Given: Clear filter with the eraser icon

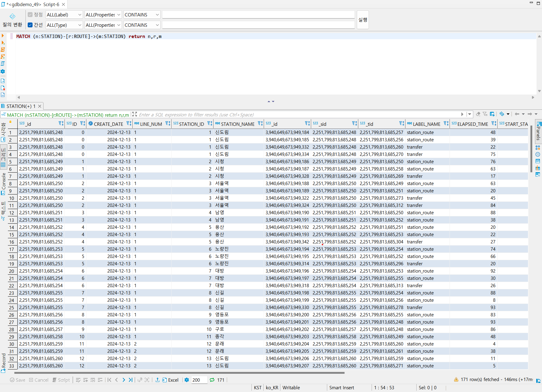Looking at the screenshot, I should point(478,114).
